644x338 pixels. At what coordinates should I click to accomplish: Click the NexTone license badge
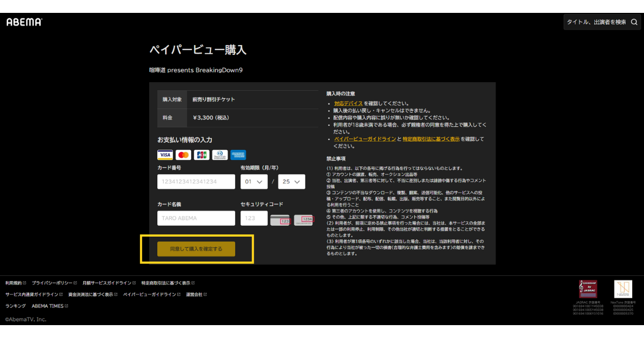point(623,289)
